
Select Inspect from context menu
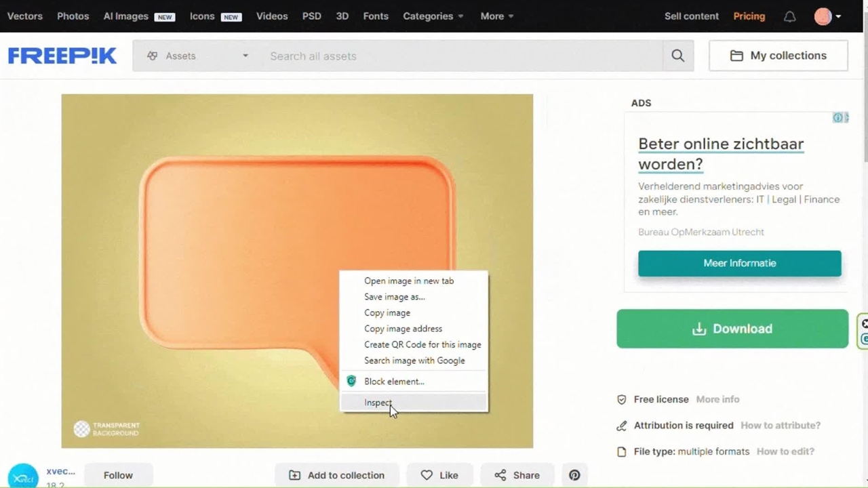click(378, 403)
